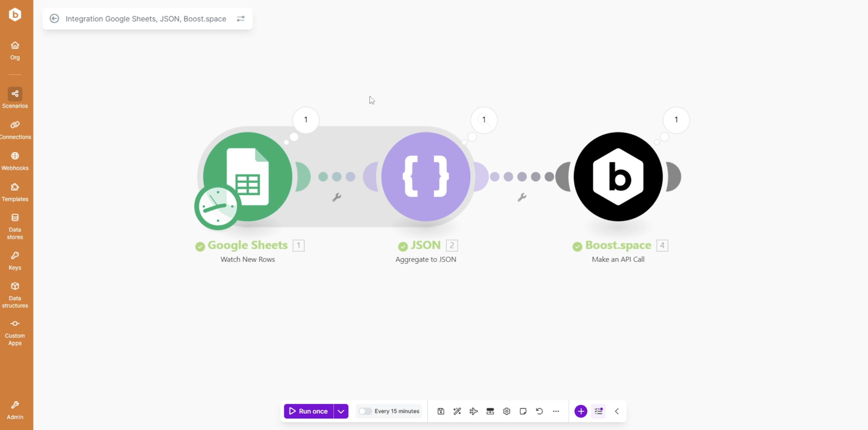The image size is (868, 430).
Task: Click the scenario inputs icon in toolbar
Action: [x=490, y=411]
